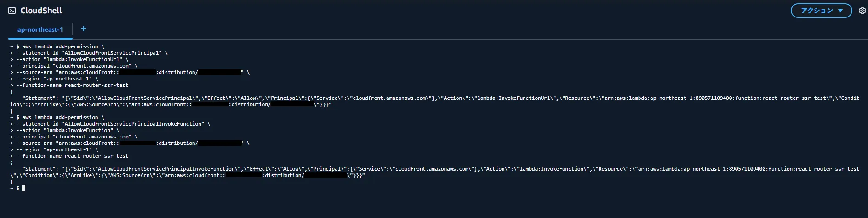Click the first "aws lambda add-permission" command line
The height and width of the screenshot is (218, 868).
click(x=60, y=46)
